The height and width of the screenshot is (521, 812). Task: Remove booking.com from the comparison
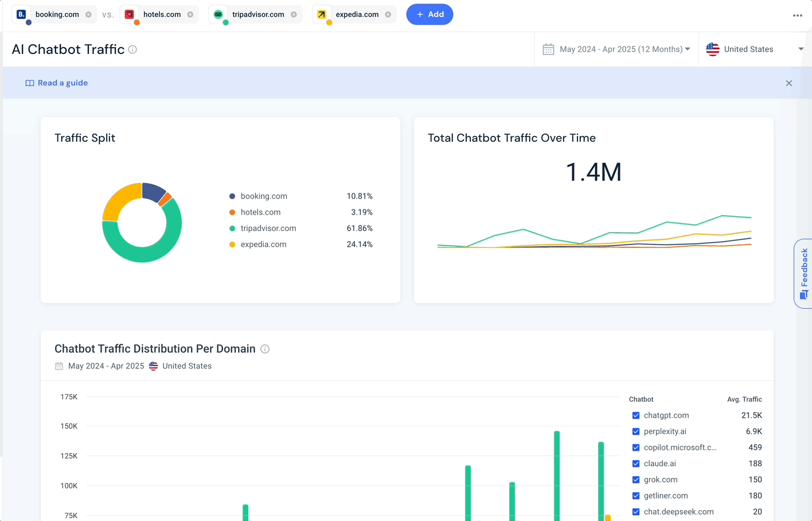click(x=88, y=14)
